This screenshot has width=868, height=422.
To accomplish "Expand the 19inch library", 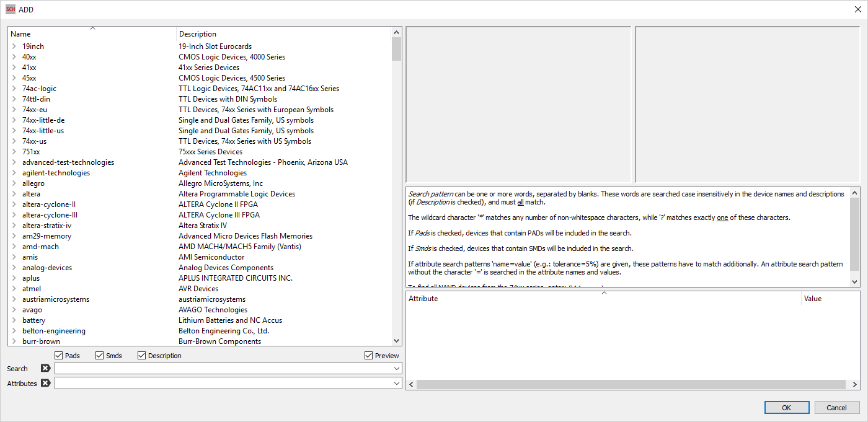I will tap(14, 46).
